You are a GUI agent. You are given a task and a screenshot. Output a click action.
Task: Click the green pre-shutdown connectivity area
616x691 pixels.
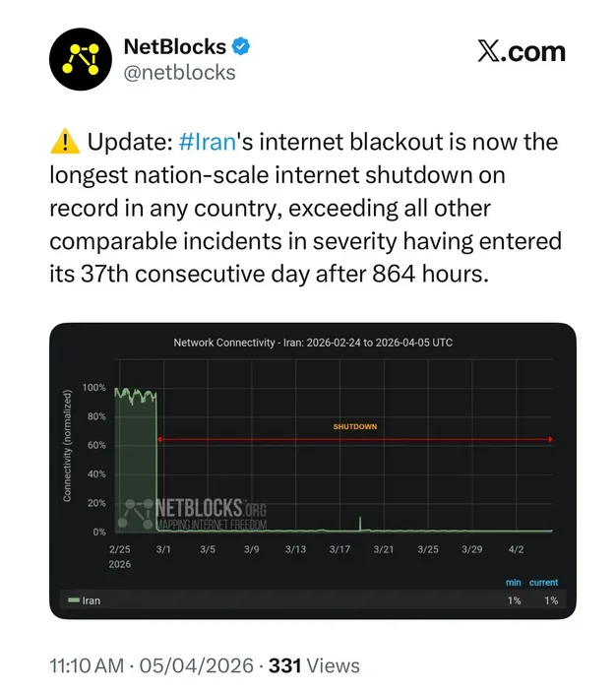(136, 463)
